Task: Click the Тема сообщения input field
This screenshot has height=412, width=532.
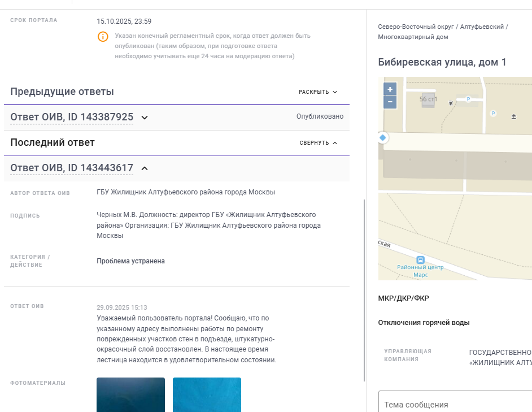Action: coord(455,402)
